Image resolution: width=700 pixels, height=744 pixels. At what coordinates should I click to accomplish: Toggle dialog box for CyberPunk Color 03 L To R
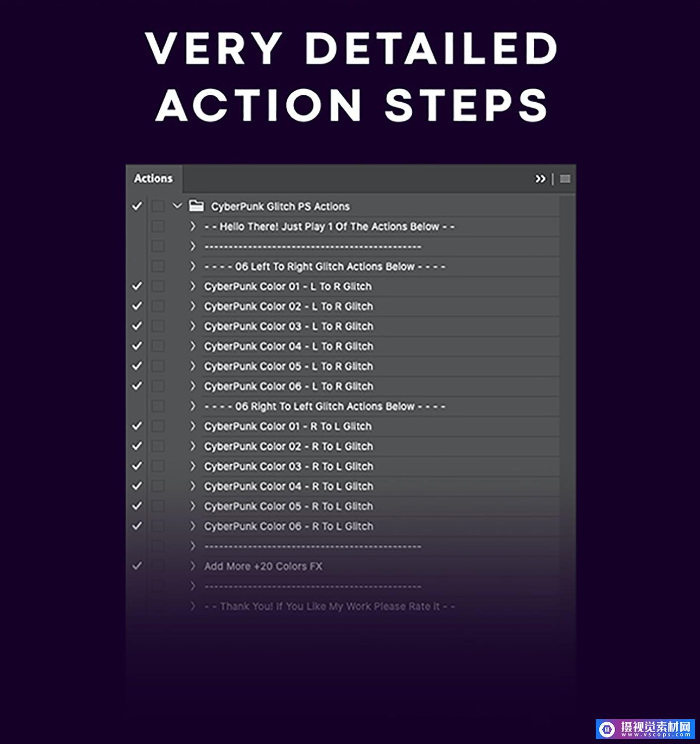[x=158, y=326]
